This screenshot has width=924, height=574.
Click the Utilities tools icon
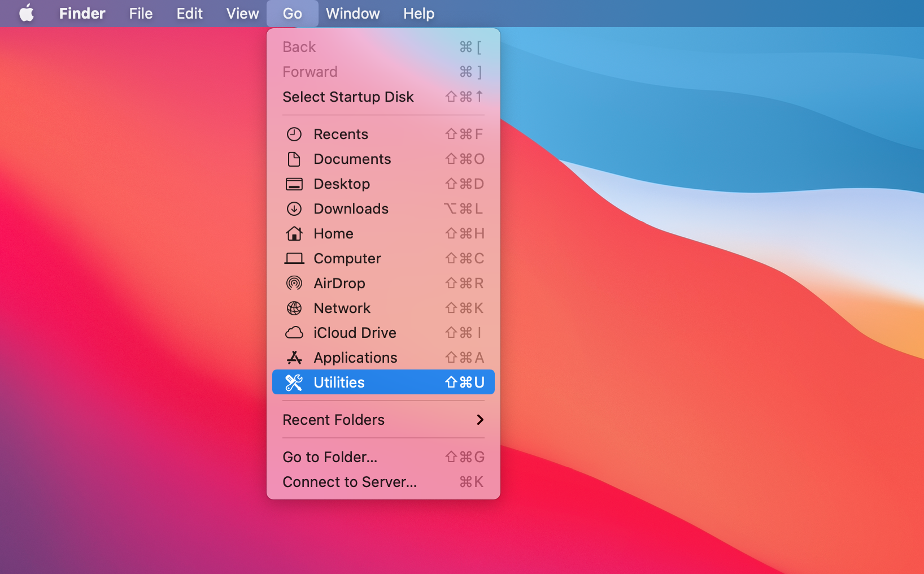tap(294, 382)
